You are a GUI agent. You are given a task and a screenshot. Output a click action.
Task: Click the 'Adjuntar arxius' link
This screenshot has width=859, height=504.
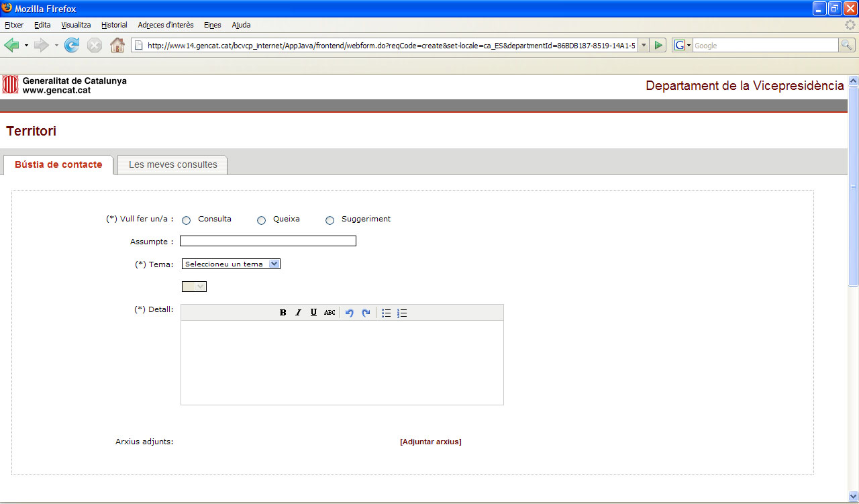[430, 442]
